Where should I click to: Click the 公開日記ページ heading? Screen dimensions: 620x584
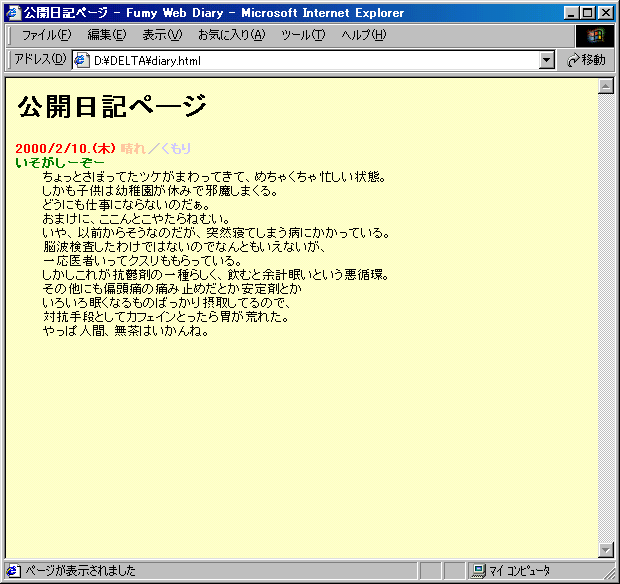tap(112, 106)
